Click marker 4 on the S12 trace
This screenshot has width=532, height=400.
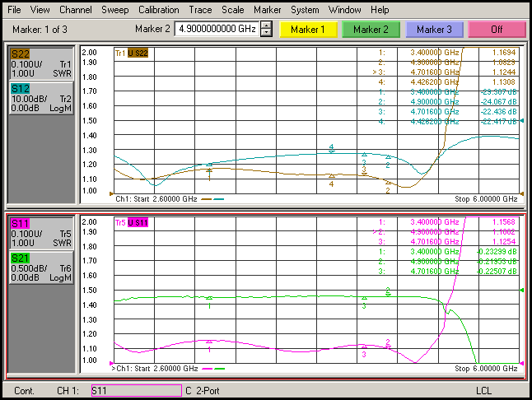pos(331,150)
